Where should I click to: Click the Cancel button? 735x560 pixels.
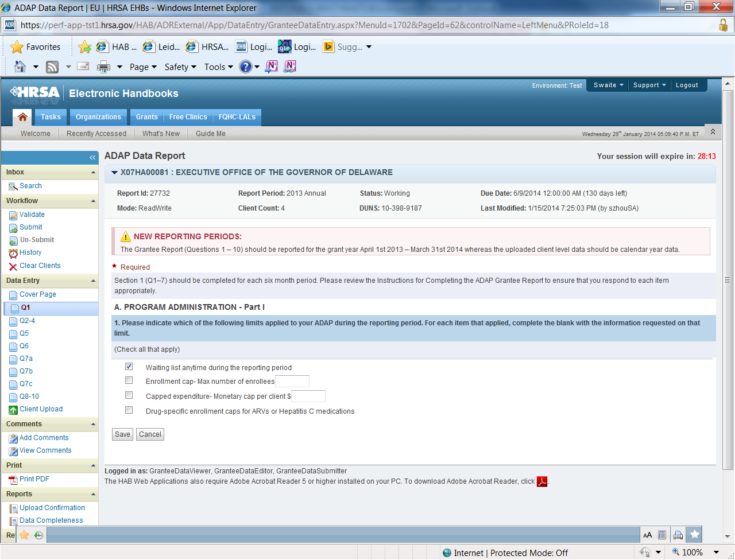click(150, 434)
